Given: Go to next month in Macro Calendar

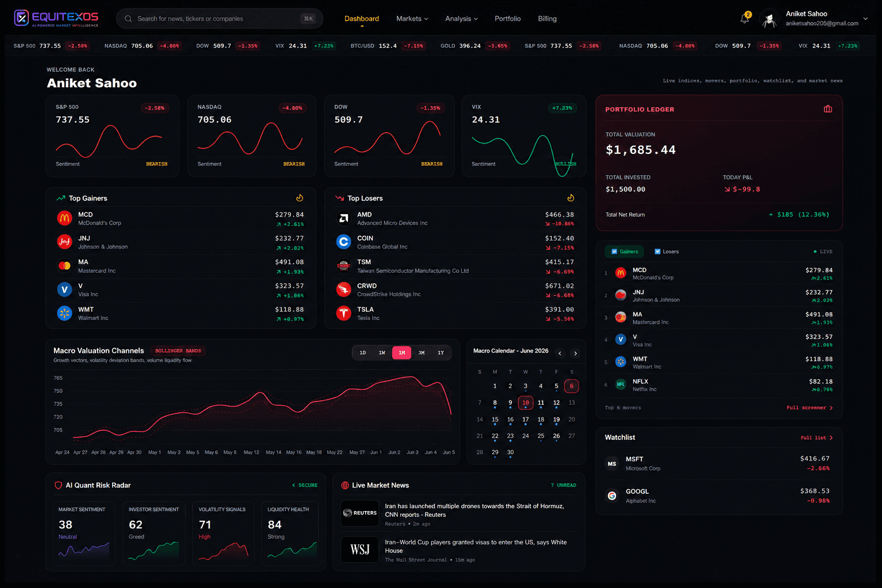Looking at the screenshot, I should pos(575,353).
